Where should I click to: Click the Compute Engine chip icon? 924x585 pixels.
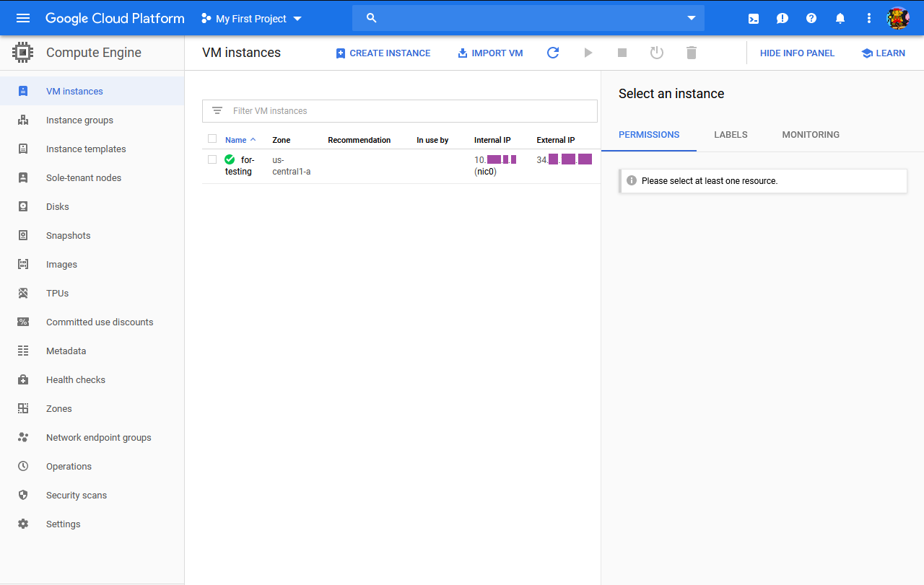coord(23,53)
